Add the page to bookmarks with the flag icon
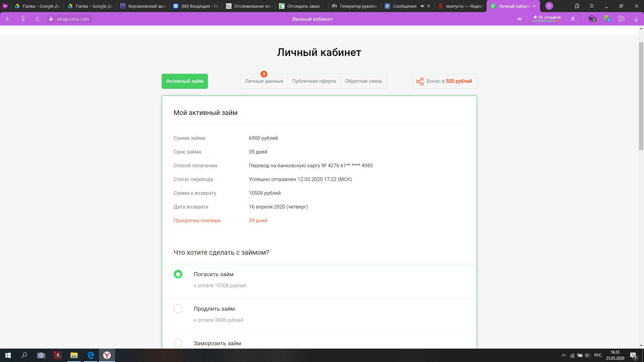 pos(573,19)
